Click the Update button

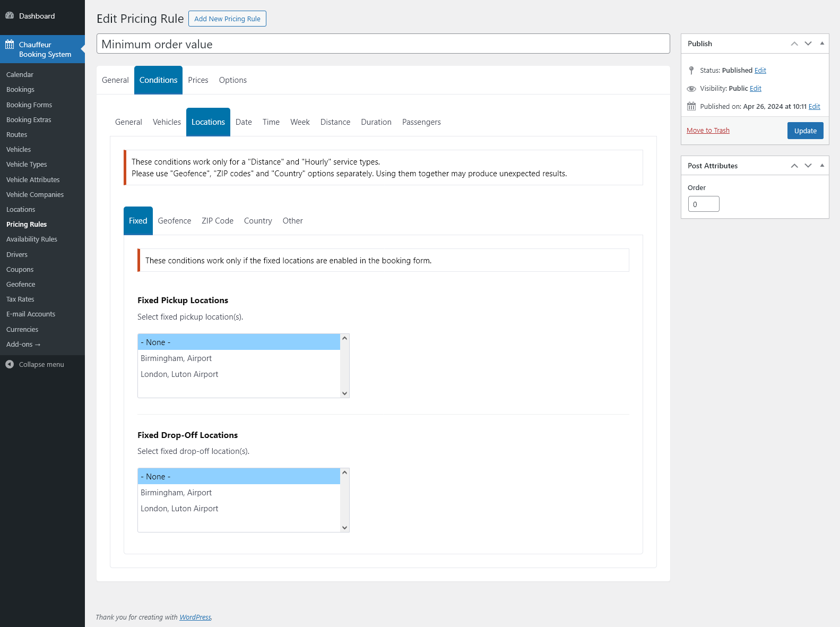tap(805, 131)
